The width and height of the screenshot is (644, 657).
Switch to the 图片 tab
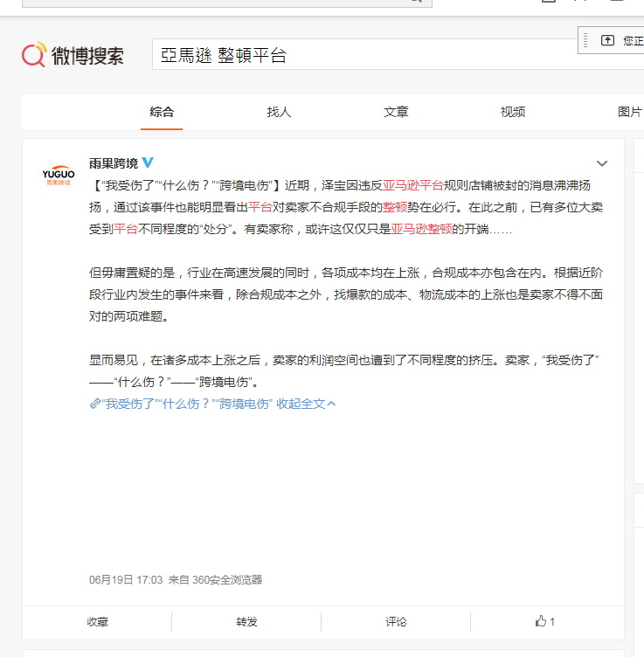click(630, 112)
